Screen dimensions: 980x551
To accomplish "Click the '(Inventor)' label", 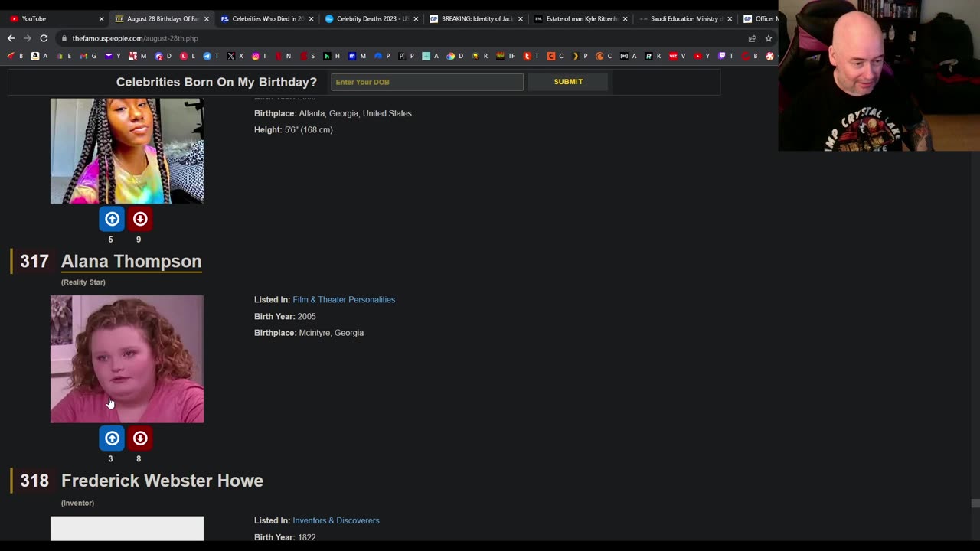I will click(77, 503).
